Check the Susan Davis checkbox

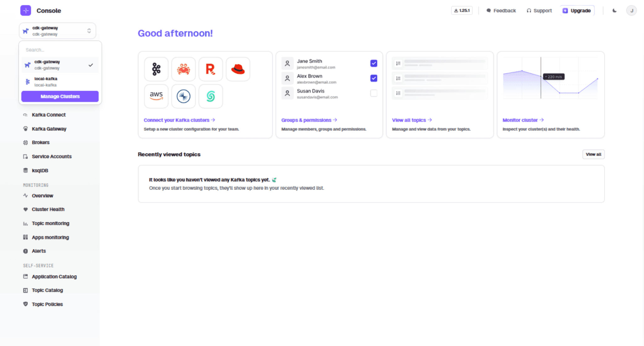[374, 93]
